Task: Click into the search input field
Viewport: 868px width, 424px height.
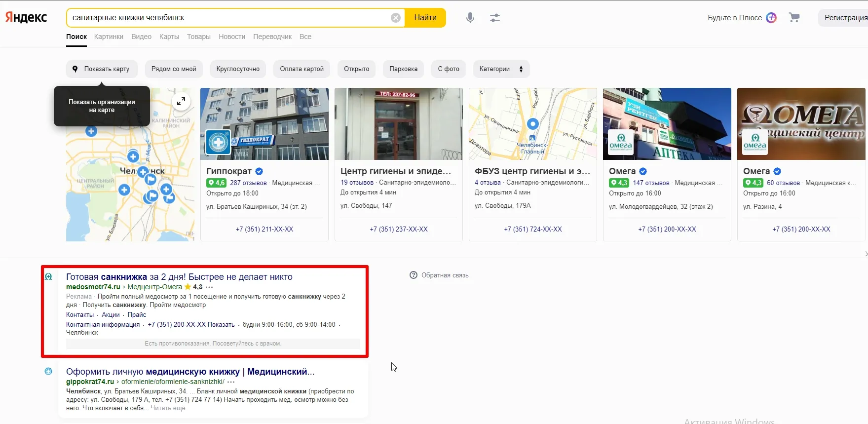Action: [227, 18]
